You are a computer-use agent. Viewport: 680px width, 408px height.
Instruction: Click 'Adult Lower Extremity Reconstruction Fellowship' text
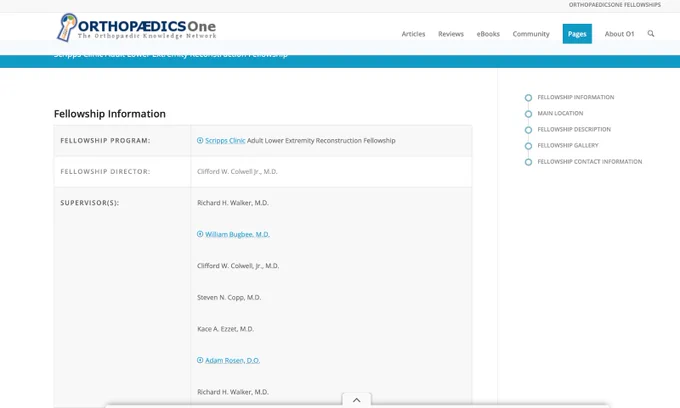click(321, 140)
